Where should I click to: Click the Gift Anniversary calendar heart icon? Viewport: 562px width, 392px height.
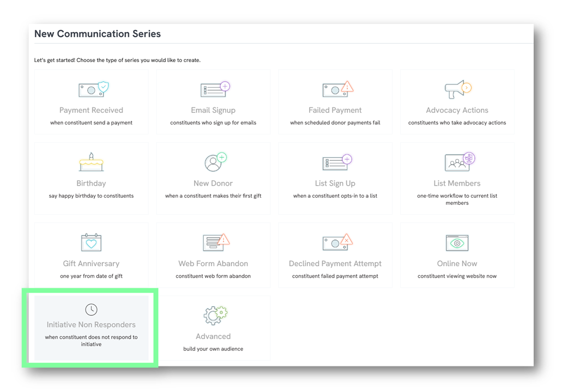91,242
